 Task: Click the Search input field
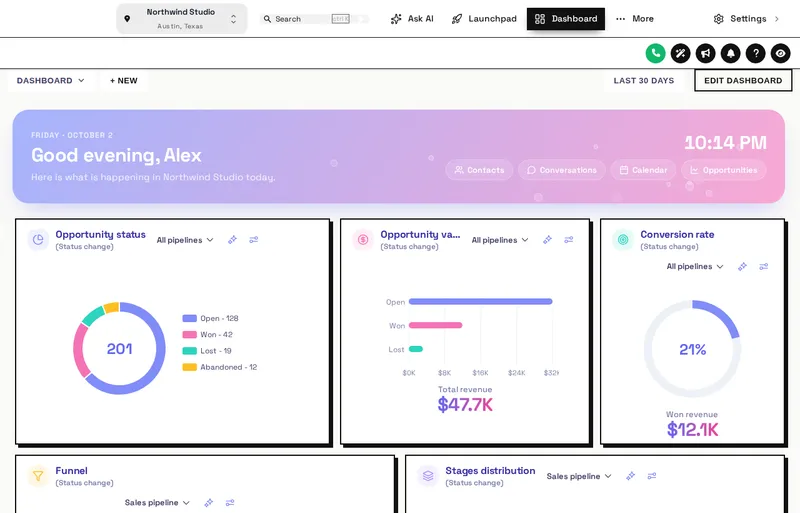[314, 19]
